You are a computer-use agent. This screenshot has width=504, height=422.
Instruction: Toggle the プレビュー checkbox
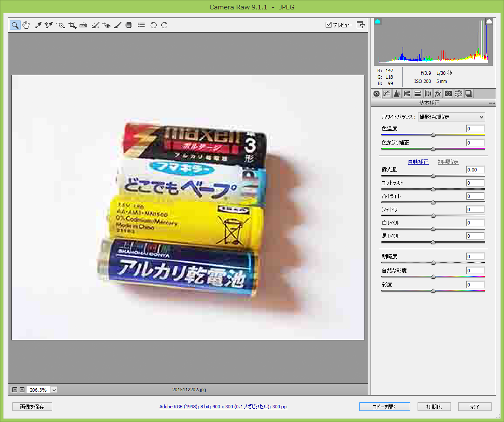coord(329,25)
